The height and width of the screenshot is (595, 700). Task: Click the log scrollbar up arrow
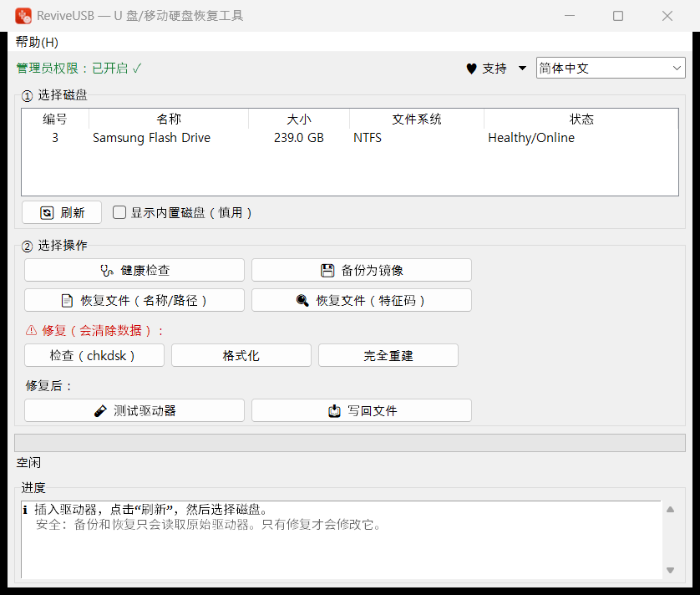pyautogui.click(x=670, y=509)
